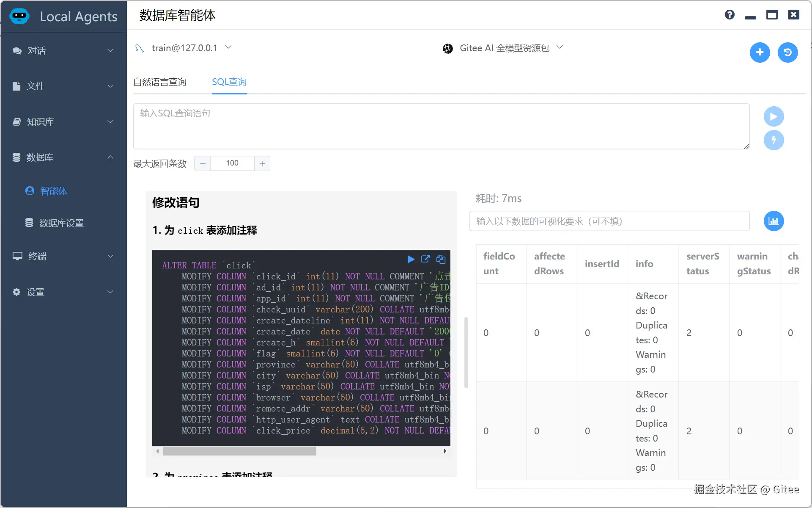This screenshot has height=508, width=812.
Task: Run the ALTER TABLE code block
Action: [x=411, y=259]
